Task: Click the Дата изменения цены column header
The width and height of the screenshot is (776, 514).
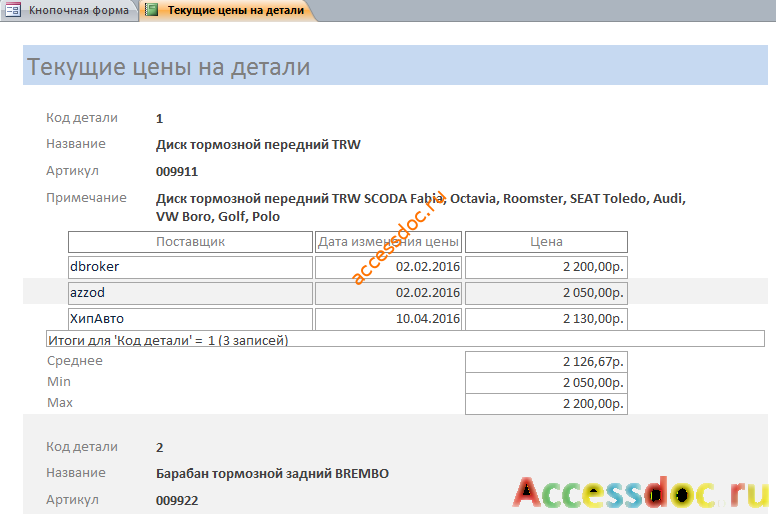Action: click(388, 242)
